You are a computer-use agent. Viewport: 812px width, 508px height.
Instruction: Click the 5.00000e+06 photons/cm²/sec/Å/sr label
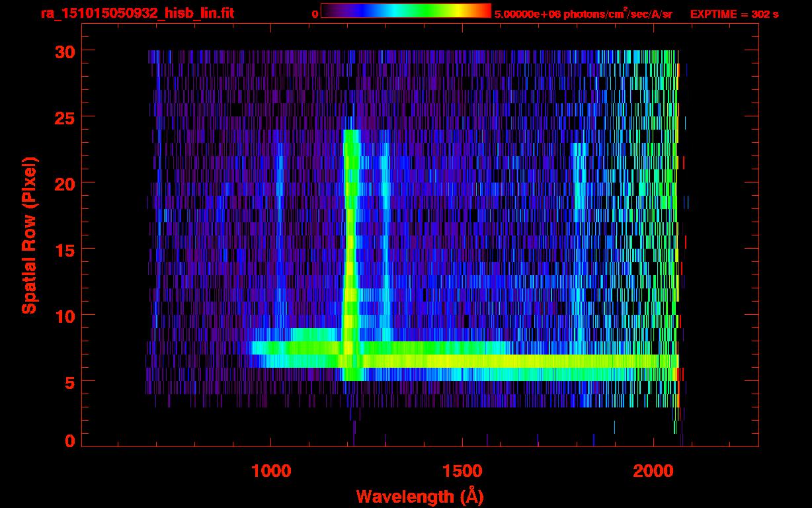(583, 14)
